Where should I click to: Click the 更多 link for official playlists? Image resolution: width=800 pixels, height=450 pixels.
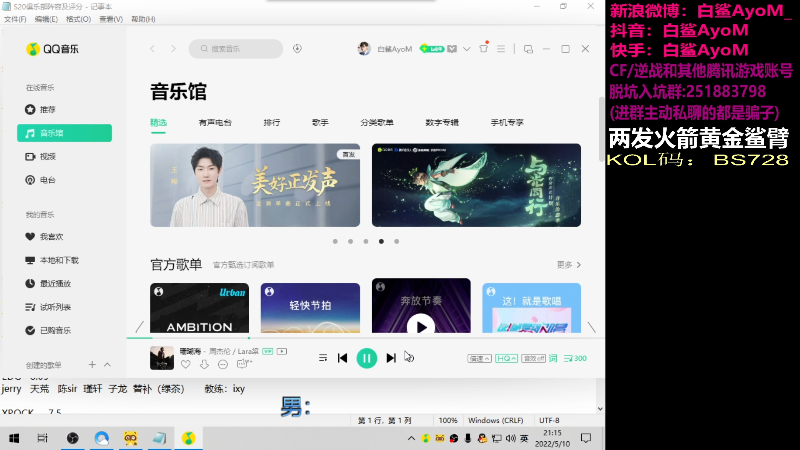pyautogui.click(x=569, y=265)
